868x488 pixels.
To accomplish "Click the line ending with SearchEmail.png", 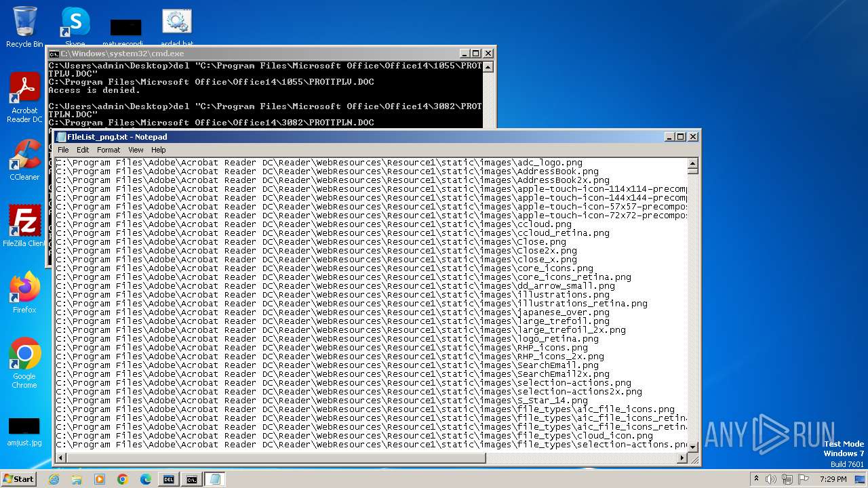I will [x=327, y=365].
